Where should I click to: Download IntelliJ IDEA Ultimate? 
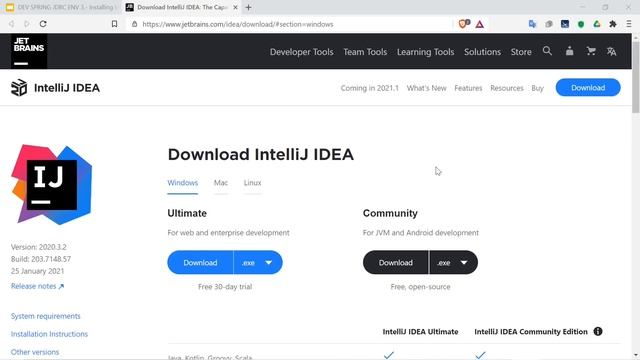click(200, 262)
